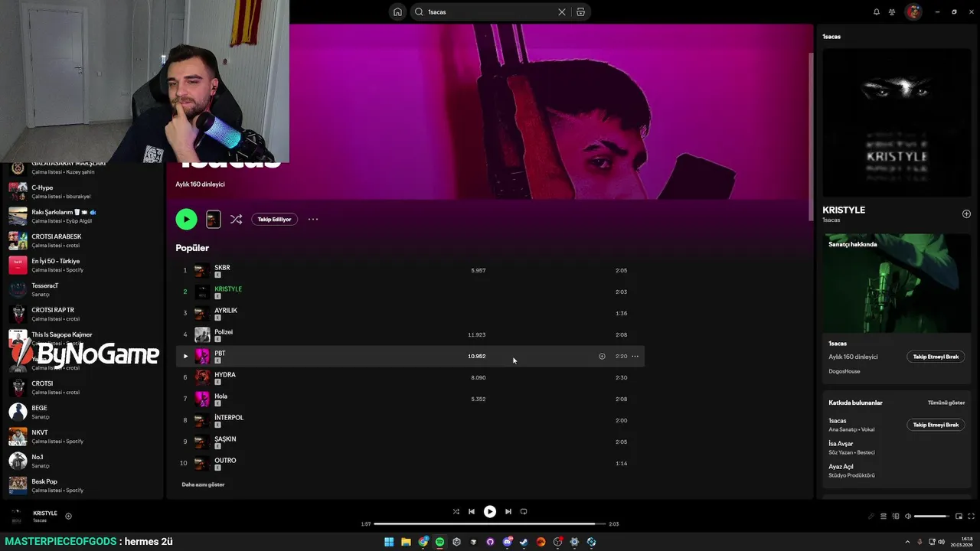Skip to next track in player
Screen dimensions: 980x551
pos(508,512)
